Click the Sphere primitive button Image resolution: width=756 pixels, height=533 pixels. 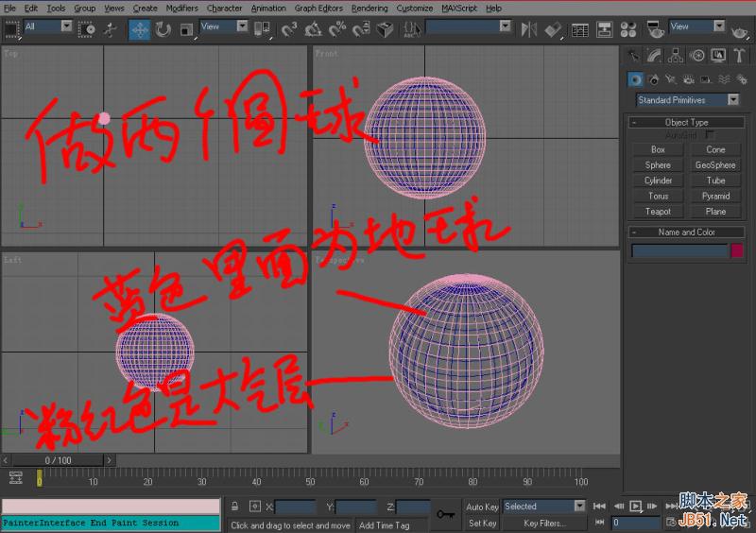pyautogui.click(x=658, y=165)
